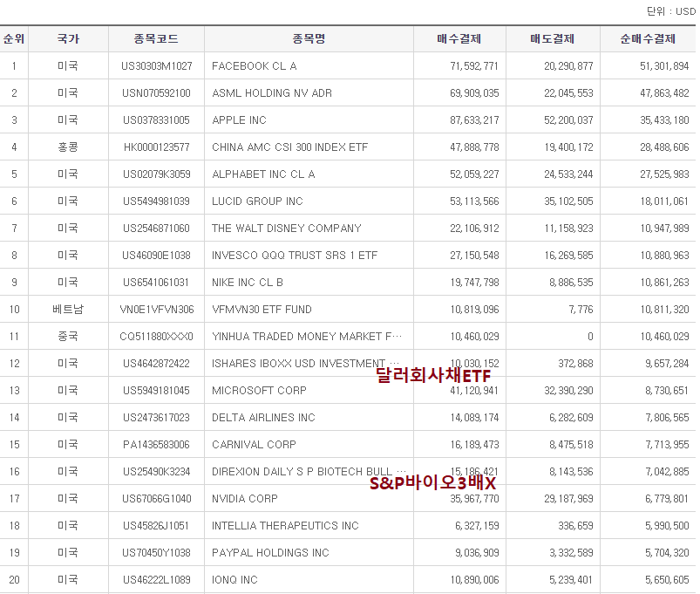Click CHINA AMC CSI 300 INDEX ETF

click(x=289, y=147)
